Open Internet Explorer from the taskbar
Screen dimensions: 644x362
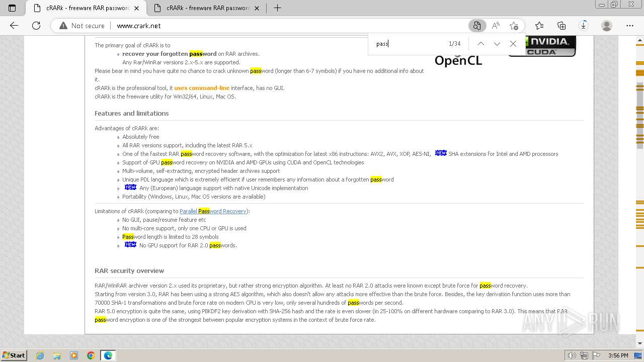(x=40, y=355)
